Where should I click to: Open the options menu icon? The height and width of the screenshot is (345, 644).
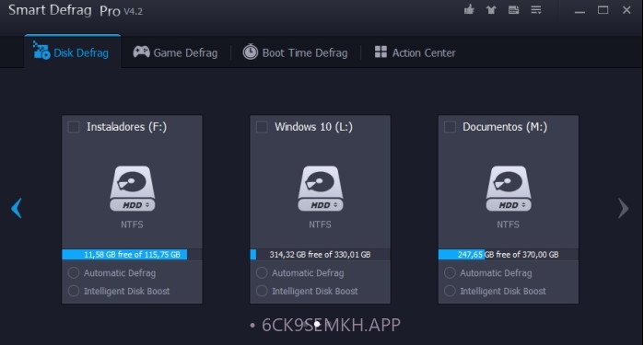[x=536, y=10]
